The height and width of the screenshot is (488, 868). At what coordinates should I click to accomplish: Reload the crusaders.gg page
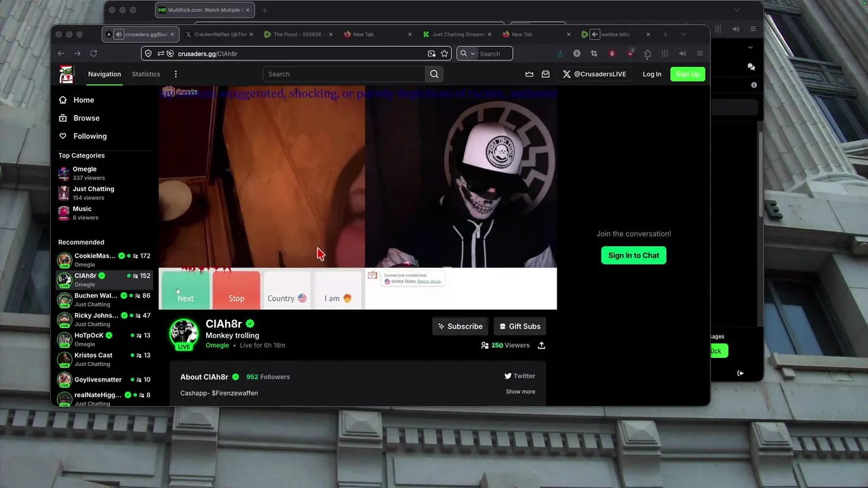94,54
